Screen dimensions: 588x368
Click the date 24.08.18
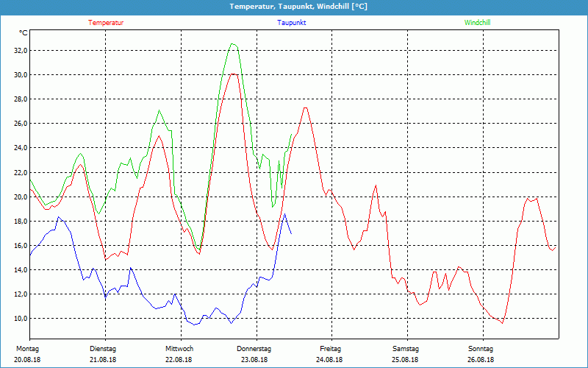coord(329,360)
